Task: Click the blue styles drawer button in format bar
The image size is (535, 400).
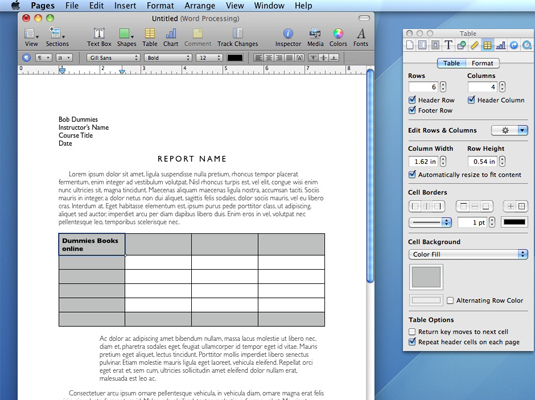Action: coord(26,58)
